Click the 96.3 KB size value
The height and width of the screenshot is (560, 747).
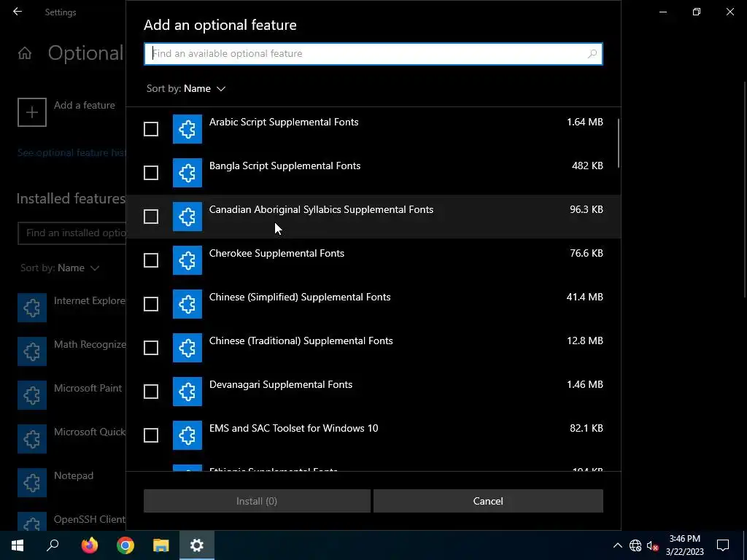tap(587, 209)
